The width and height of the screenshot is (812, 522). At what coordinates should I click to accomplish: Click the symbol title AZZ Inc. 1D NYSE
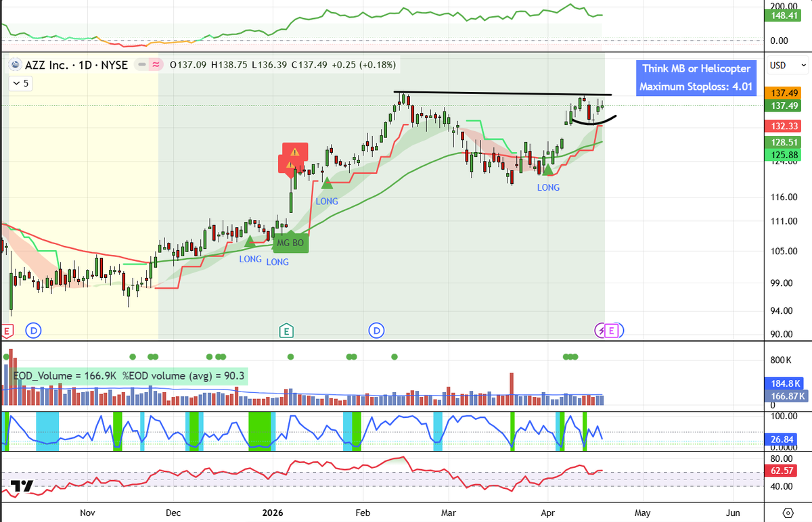pyautogui.click(x=75, y=65)
